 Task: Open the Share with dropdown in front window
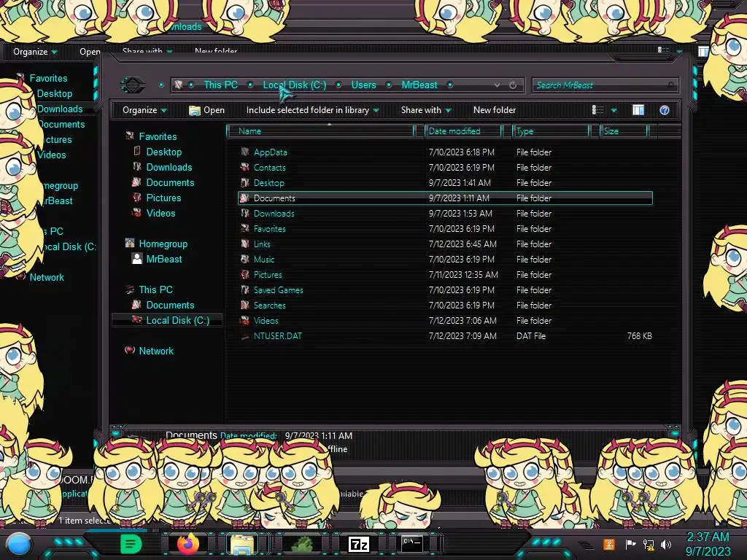coord(426,110)
